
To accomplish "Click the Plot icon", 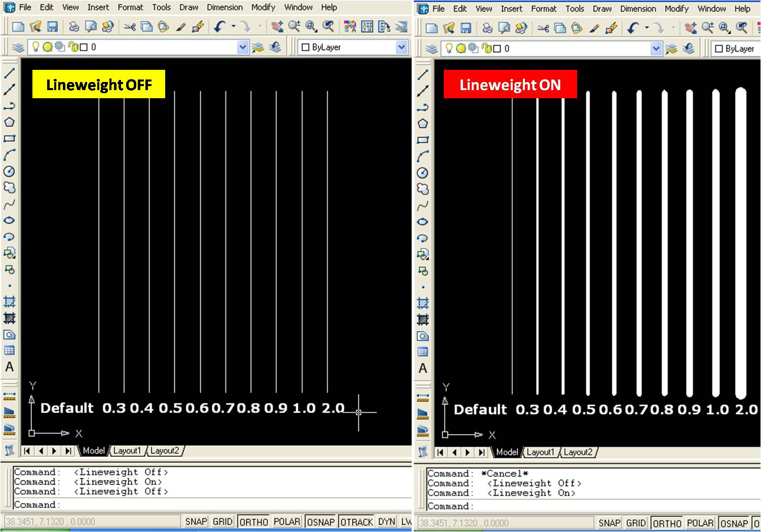I will click(73, 27).
